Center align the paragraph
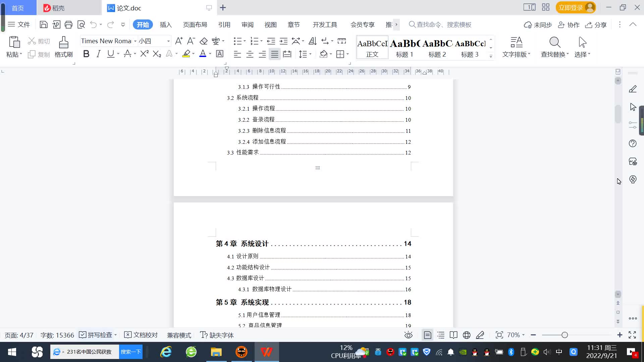 point(250,54)
